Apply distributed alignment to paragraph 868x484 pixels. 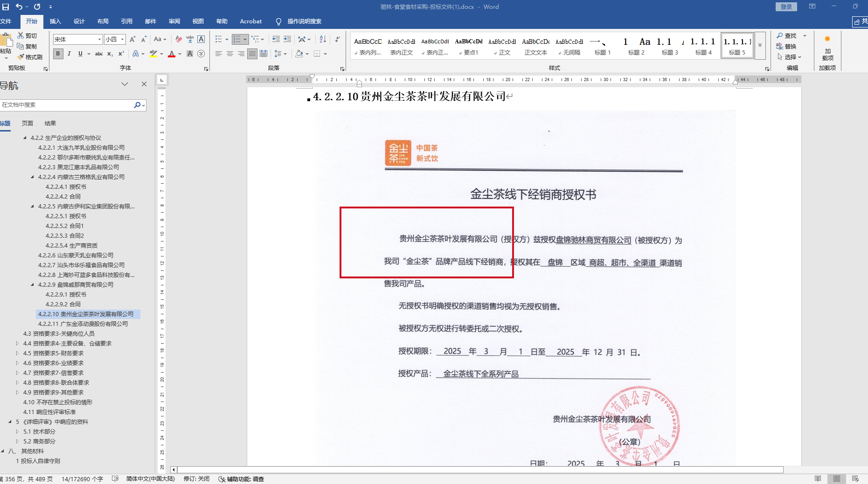click(264, 54)
